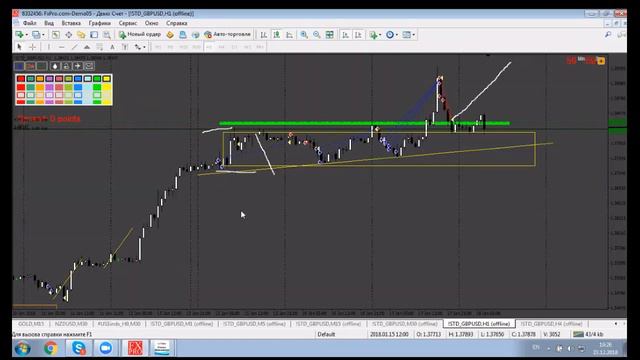Viewport: 640px width, 360px height.
Task: Select the crosshair tool
Action: (x=32, y=47)
